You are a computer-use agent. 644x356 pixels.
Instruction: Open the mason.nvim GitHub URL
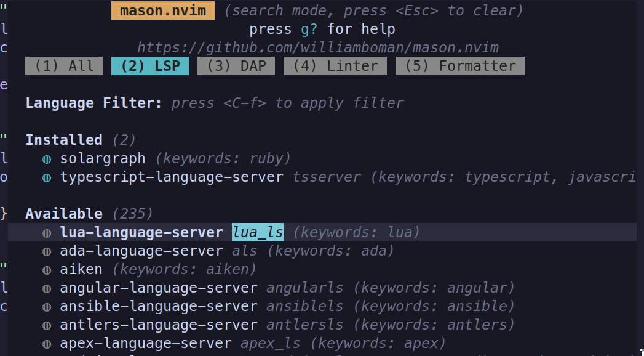pos(318,47)
